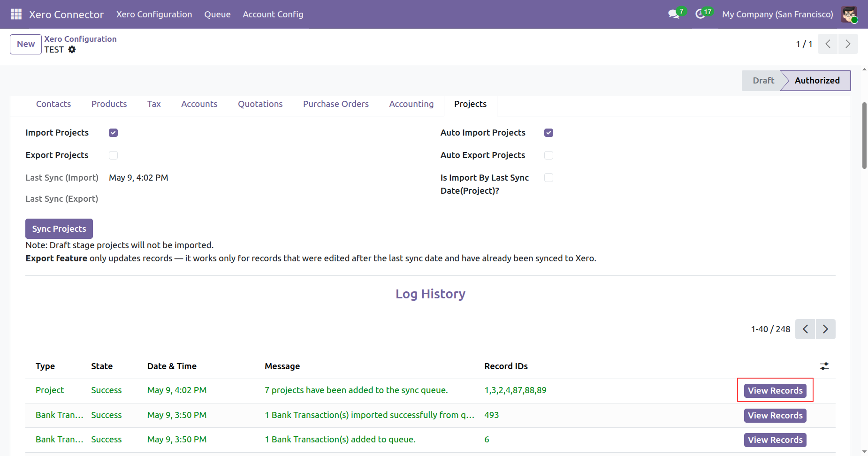Switch to the Purchase Orders tab
Screen dimensions: 868x456
coord(336,104)
